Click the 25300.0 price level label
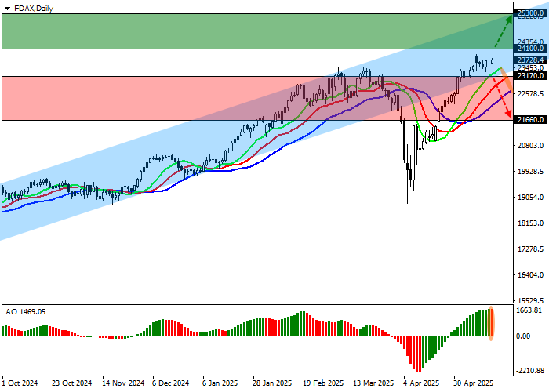 (x=530, y=13)
